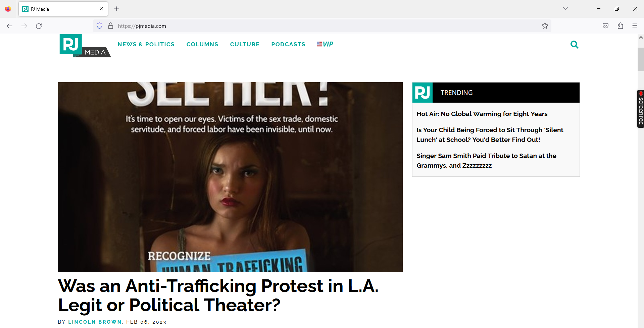
Task: Open the site search magnifier icon
Action: coord(574,44)
